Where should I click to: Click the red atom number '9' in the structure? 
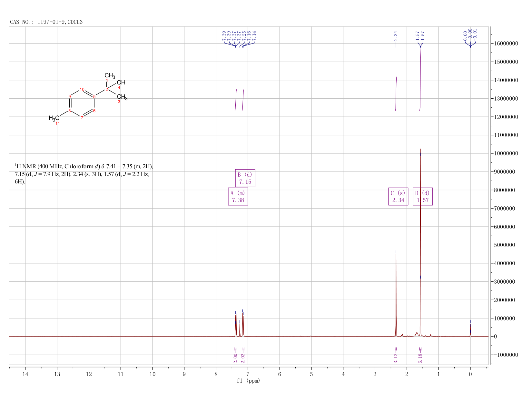pos(69,96)
